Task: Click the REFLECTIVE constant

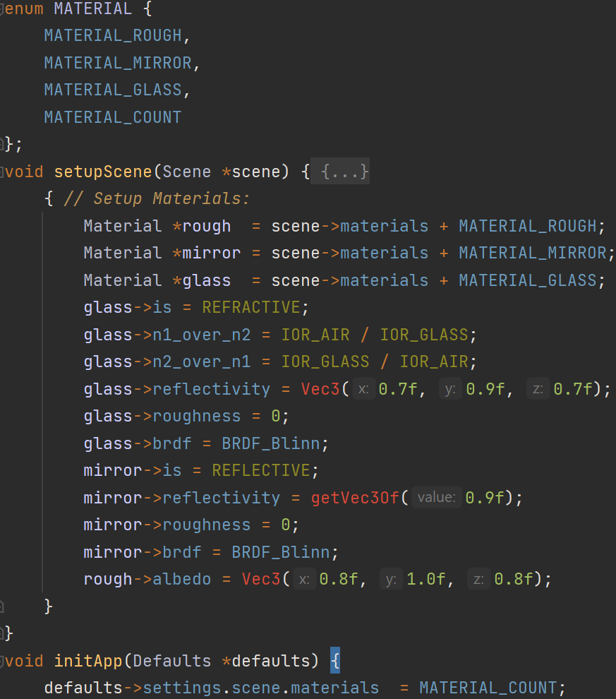Action: click(x=261, y=470)
